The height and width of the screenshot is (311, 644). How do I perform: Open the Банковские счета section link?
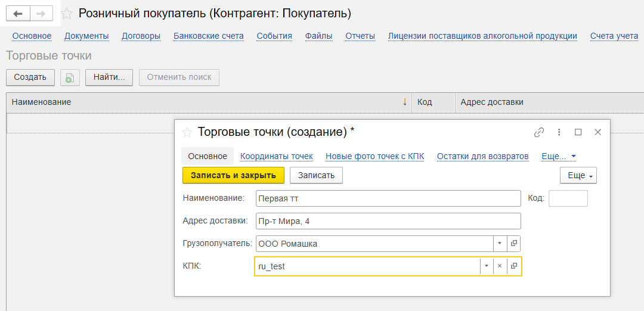click(209, 36)
